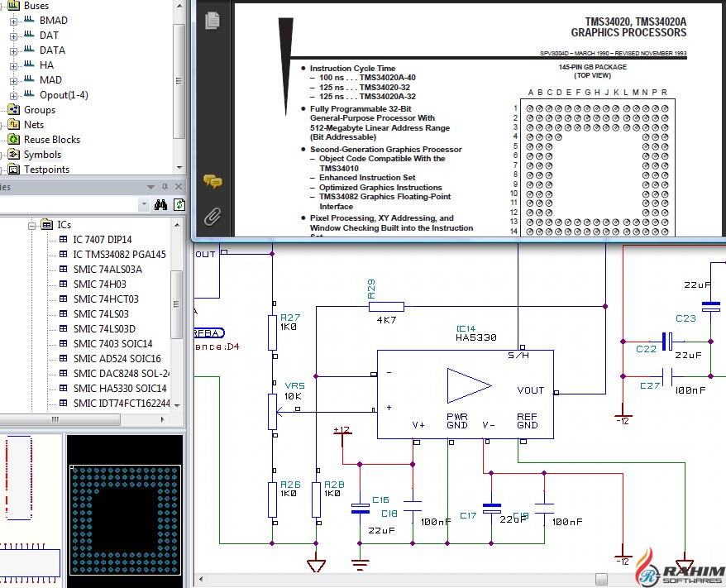Screen dimensions: 726x588
Task: Open the PDF page thumbnails panel
Action: pyautogui.click(x=213, y=20)
